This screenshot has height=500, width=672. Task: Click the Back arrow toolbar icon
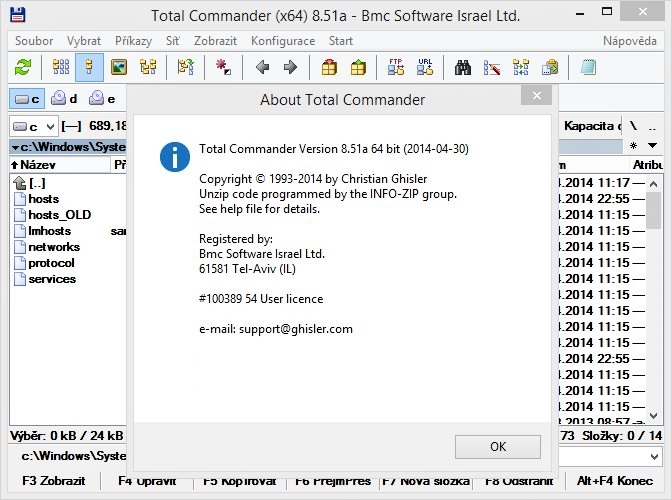coord(263,67)
